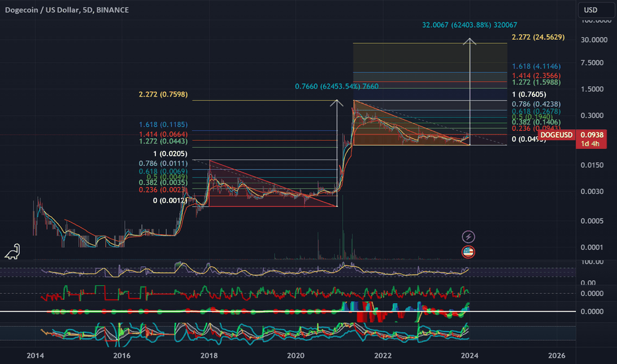
Task: Click the dinosaur logo icon
Action: pyautogui.click(x=13, y=252)
